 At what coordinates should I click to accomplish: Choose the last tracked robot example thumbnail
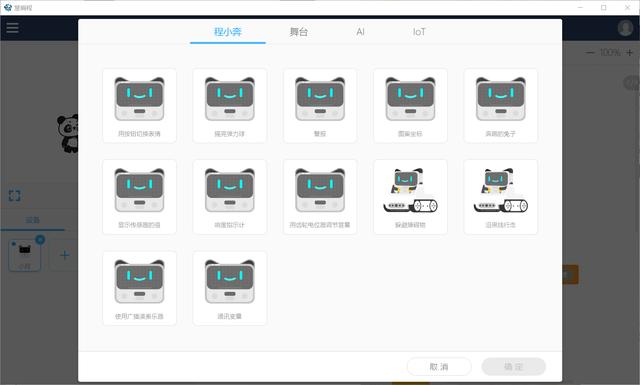coord(501,197)
